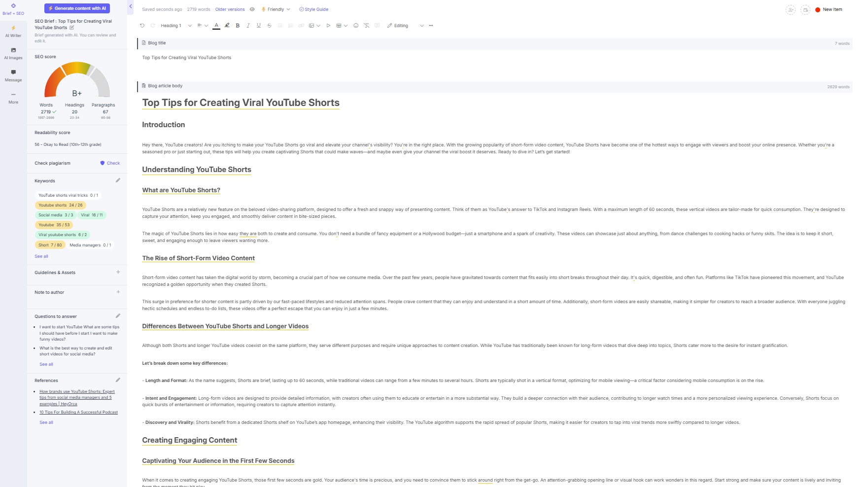Edit Questions to answer pencil icon
The width and height of the screenshot is (868, 487).
coord(118,316)
